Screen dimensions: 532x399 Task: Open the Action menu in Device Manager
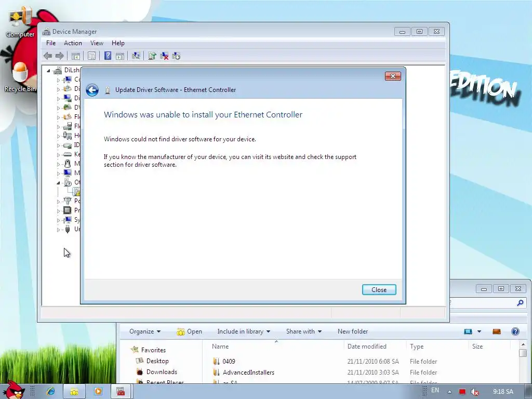click(x=73, y=43)
